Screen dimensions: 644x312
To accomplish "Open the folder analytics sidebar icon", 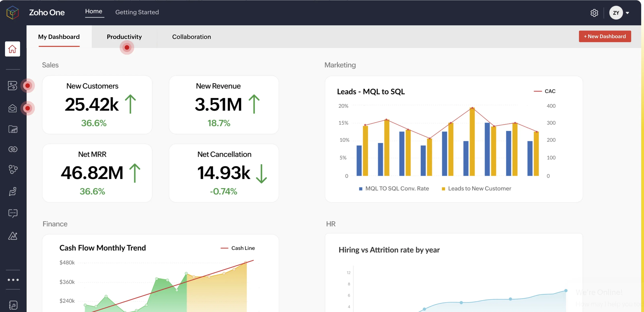I will click(13, 129).
